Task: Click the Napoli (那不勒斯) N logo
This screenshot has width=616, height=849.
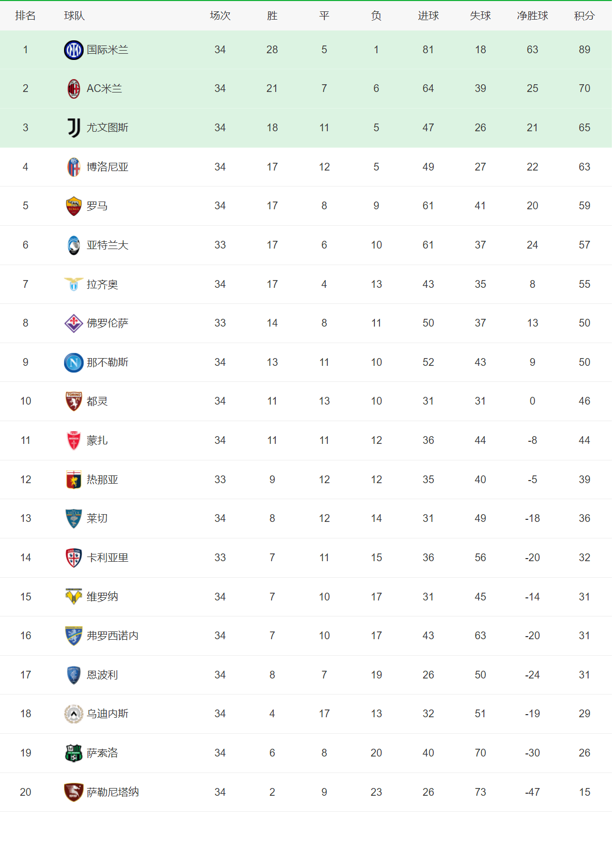Action: 74,363
